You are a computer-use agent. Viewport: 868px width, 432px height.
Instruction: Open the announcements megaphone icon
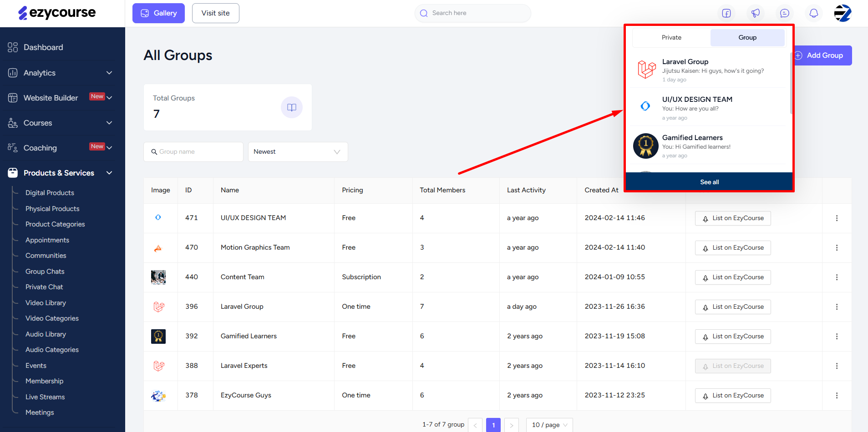point(756,13)
